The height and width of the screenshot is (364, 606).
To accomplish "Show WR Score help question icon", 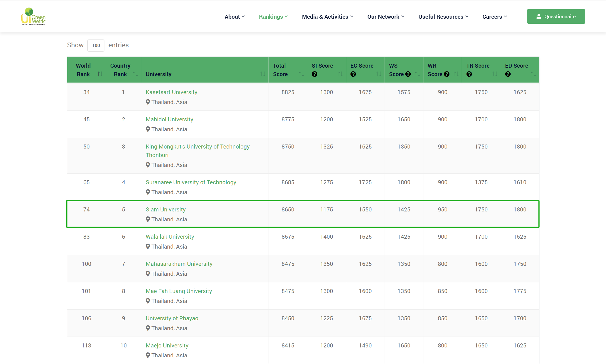I will pyautogui.click(x=447, y=74).
